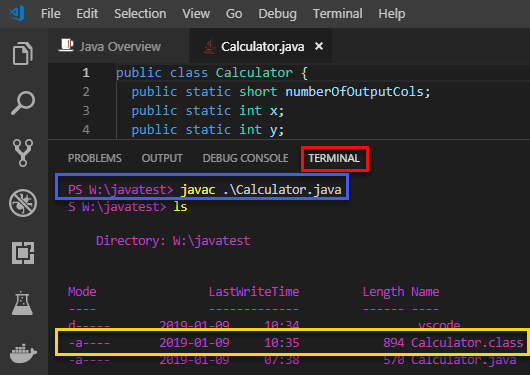Click line number 2 in the gutter
Image resolution: width=530 pixels, height=375 pixels.
86,92
